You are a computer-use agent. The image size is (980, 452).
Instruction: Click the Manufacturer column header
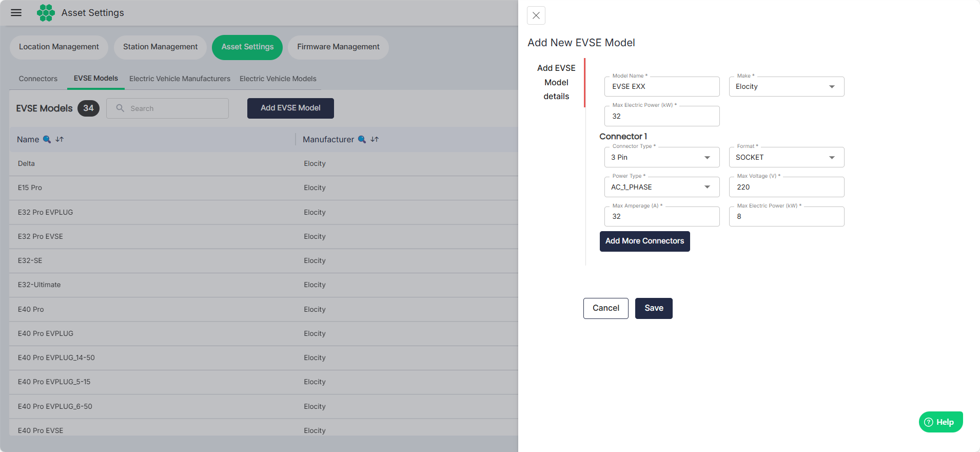click(x=328, y=139)
